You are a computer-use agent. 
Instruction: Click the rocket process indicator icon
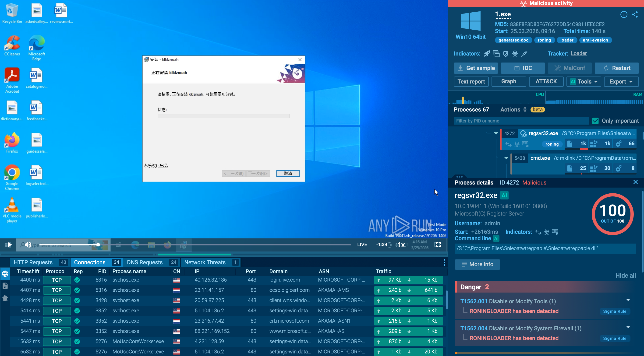[487, 53]
